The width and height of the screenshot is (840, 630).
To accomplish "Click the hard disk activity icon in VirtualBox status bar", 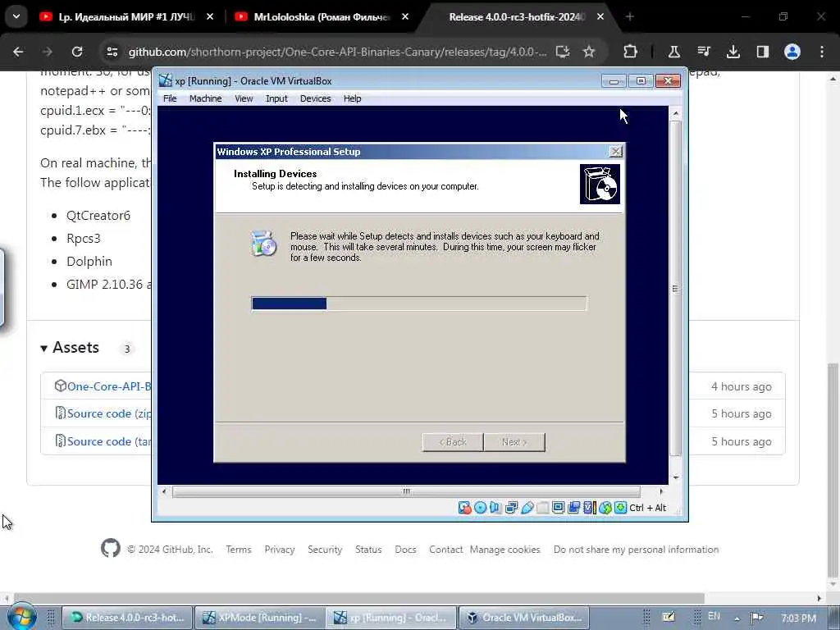I will pos(464,508).
